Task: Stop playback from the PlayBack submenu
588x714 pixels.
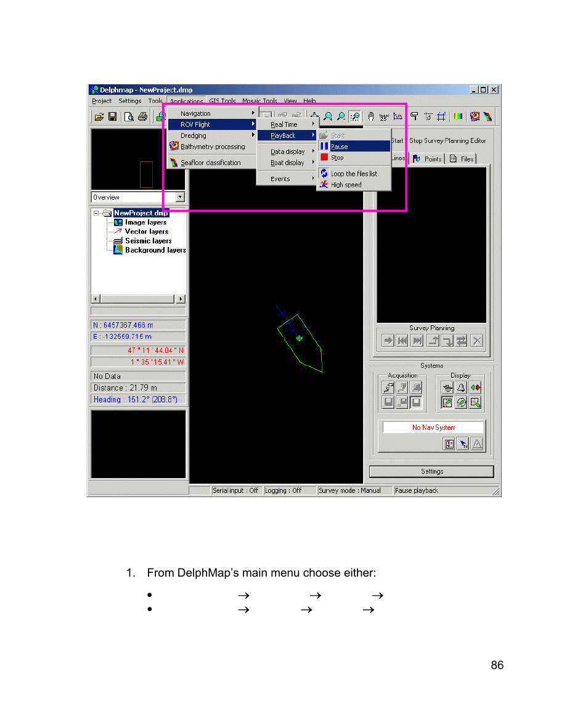Action: pyautogui.click(x=337, y=158)
